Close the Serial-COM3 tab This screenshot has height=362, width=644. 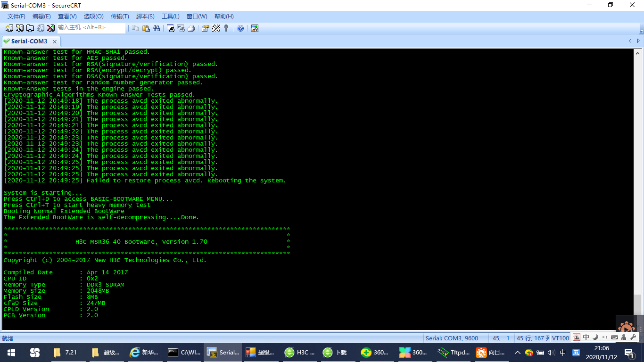click(55, 41)
